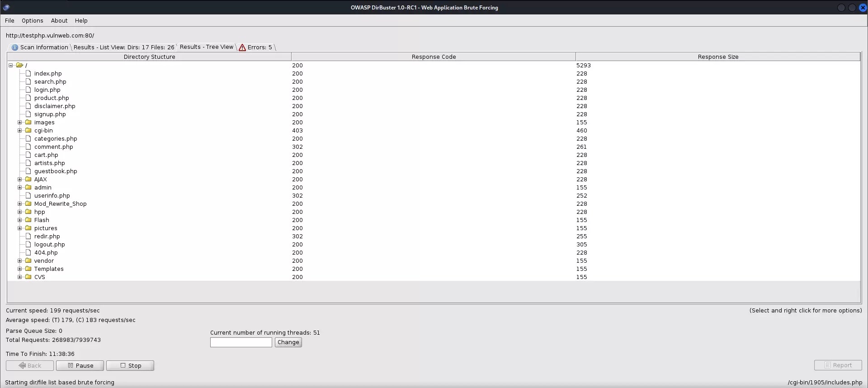Click the userinfo.php file icon
This screenshot has width=868, height=388.
click(28, 195)
